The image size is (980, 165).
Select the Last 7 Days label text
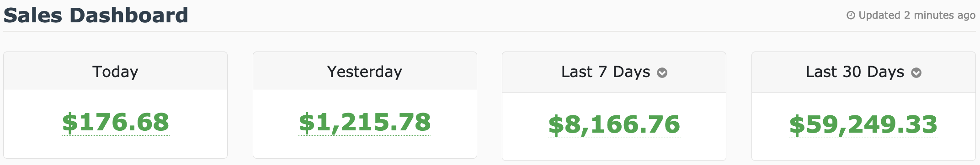pos(606,72)
